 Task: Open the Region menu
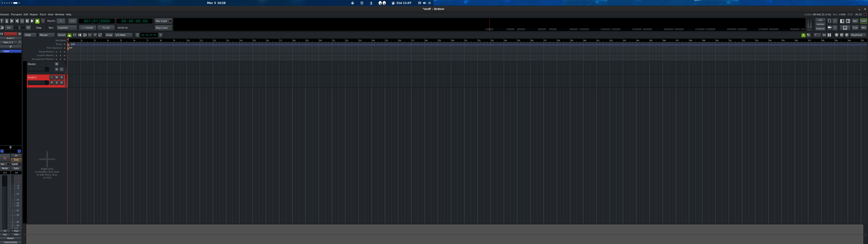[x=34, y=15]
